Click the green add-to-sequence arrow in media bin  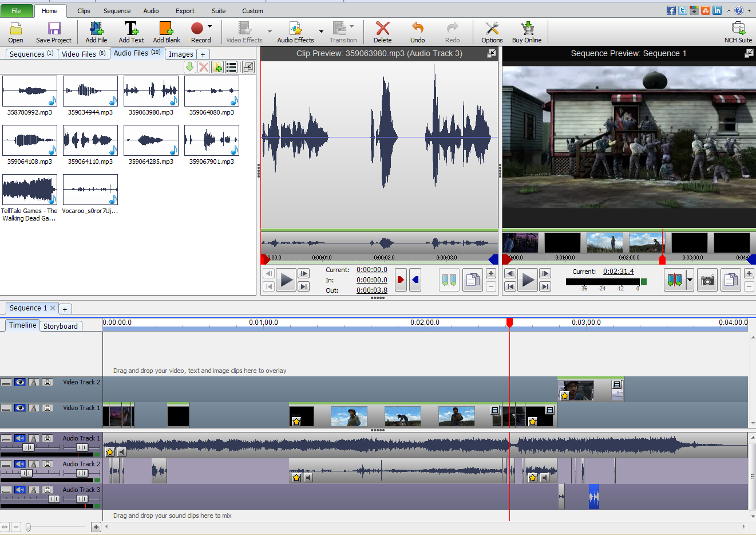pyautogui.click(x=189, y=67)
